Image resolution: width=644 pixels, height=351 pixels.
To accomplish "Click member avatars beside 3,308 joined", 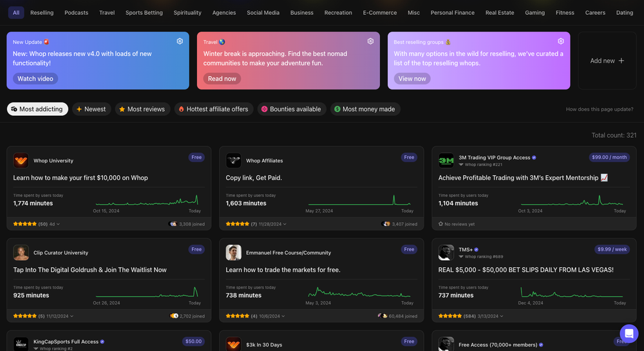I will point(173,224).
